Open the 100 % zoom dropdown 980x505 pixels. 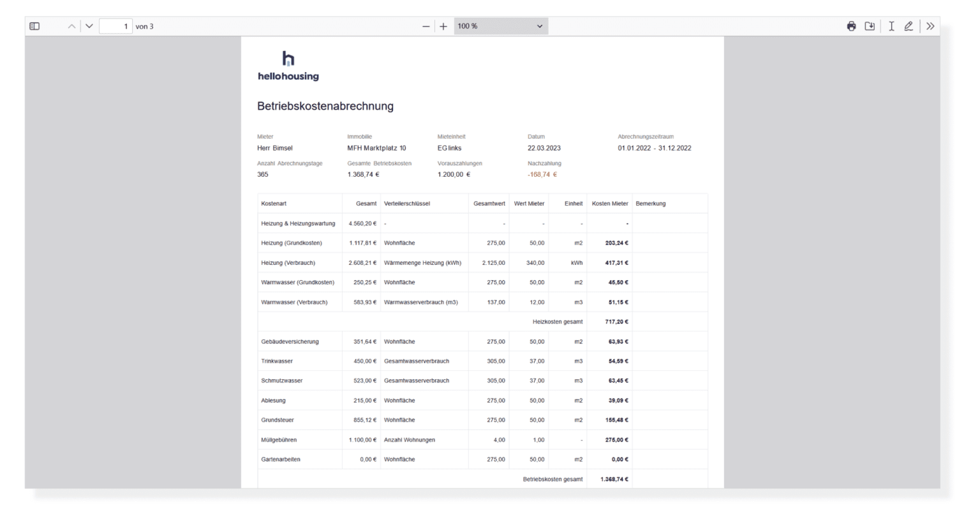[x=501, y=26]
